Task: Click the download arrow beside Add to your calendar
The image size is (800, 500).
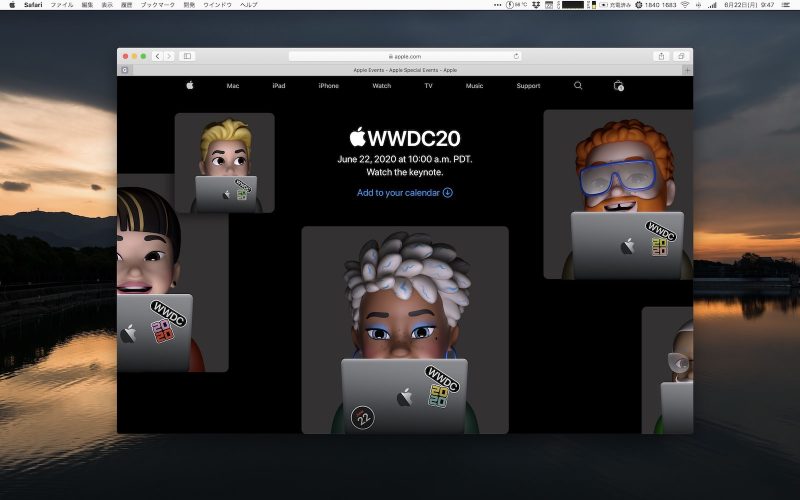Action: [447, 192]
